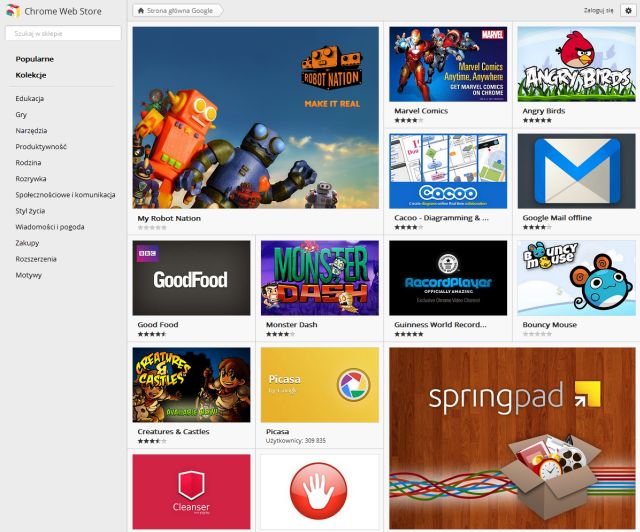Click the Chrome Web Store logo icon
This screenshot has height=532, width=640.
tap(13, 11)
